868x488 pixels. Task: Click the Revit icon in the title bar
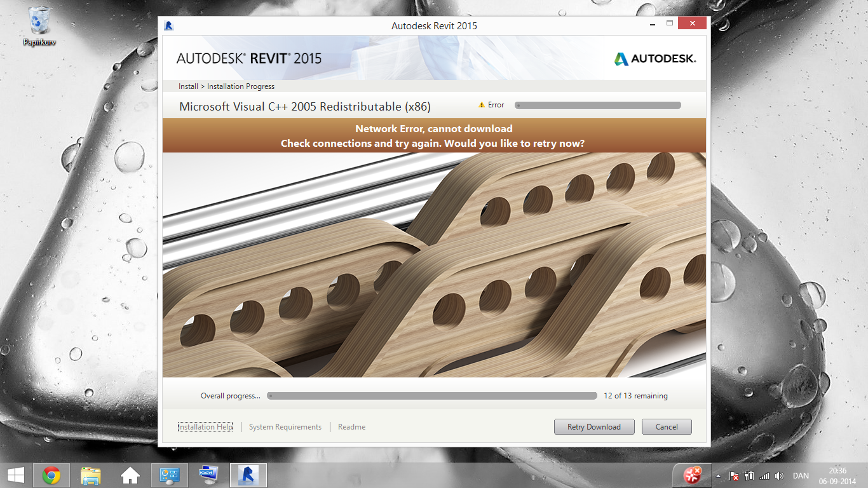tap(169, 25)
